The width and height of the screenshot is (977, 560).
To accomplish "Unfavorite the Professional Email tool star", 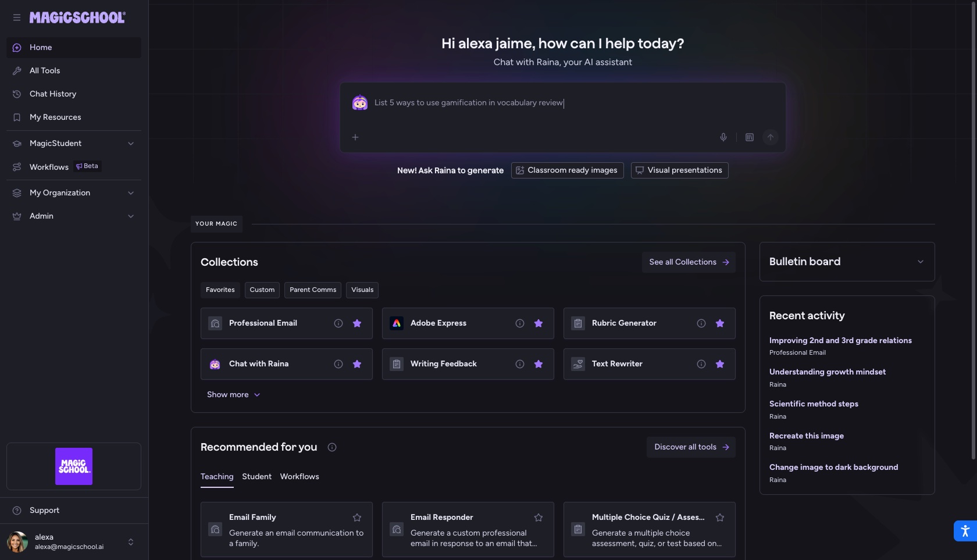I will click(x=357, y=323).
